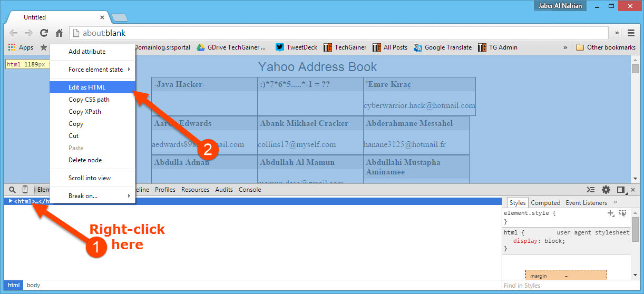Viewport: 644px width, 294px height.
Task: Open the Chrome hamburger menu
Action: (631, 33)
